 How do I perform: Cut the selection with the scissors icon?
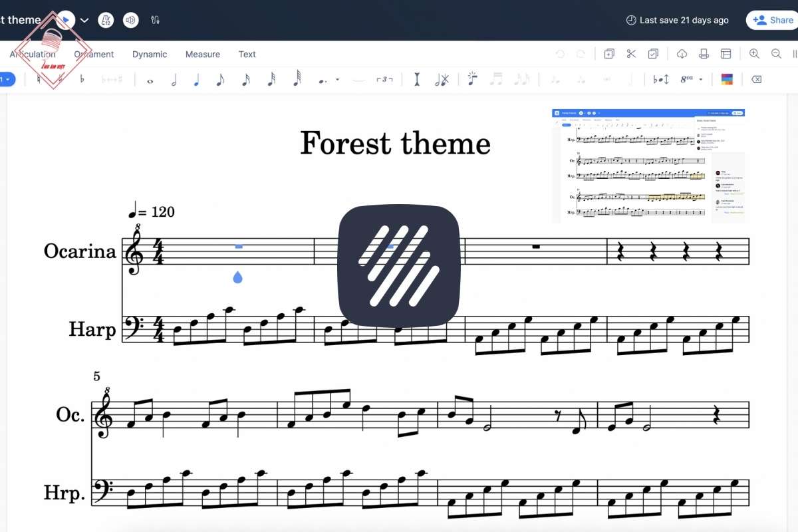point(631,54)
